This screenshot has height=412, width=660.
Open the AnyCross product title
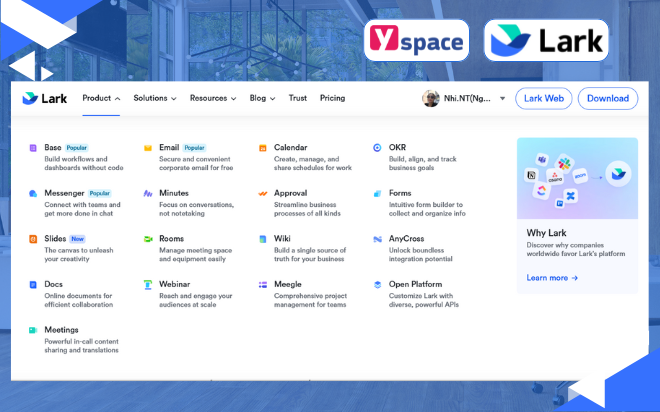(407, 239)
